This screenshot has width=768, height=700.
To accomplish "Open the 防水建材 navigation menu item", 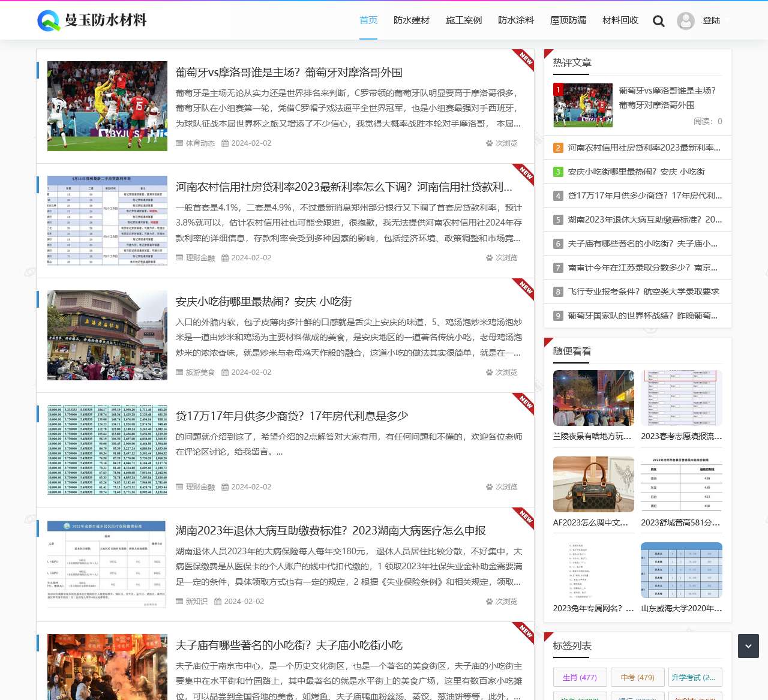I will [x=412, y=20].
